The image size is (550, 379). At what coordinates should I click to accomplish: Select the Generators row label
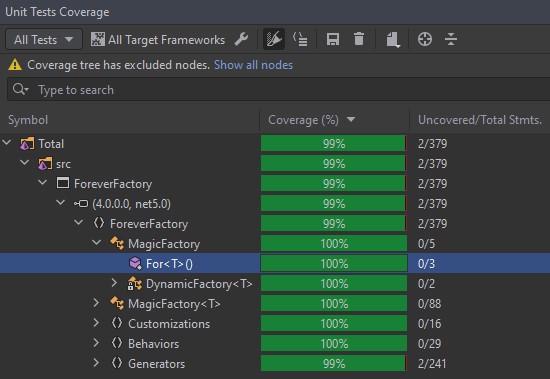pyautogui.click(x=156, y=364)
